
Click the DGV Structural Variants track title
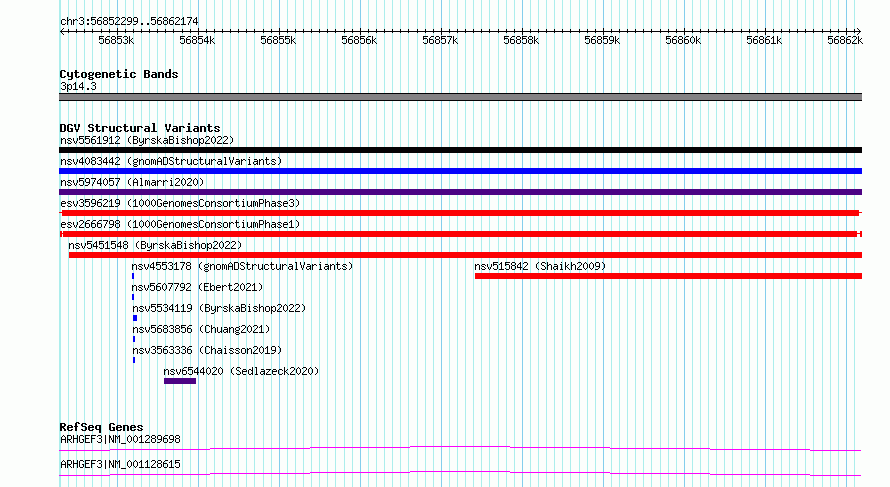140,128
